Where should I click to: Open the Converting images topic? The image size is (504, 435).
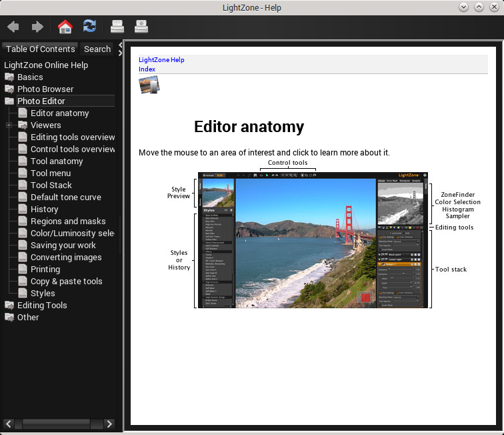pos(66,258)
